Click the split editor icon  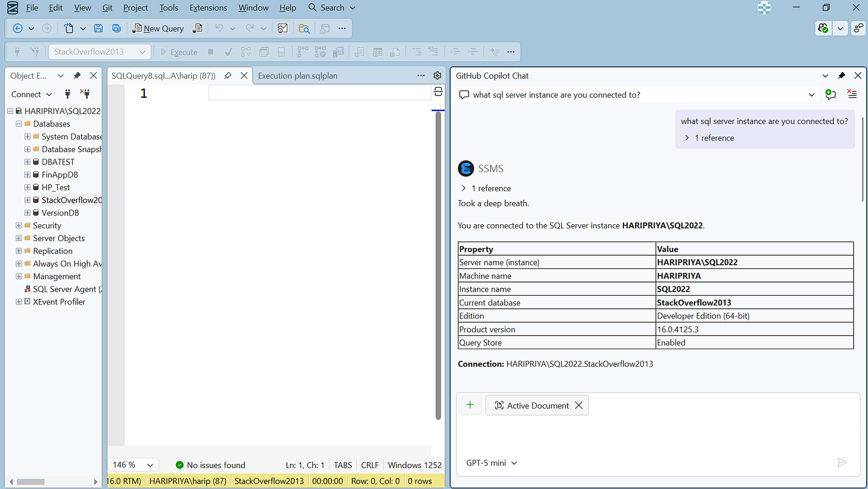438,92
